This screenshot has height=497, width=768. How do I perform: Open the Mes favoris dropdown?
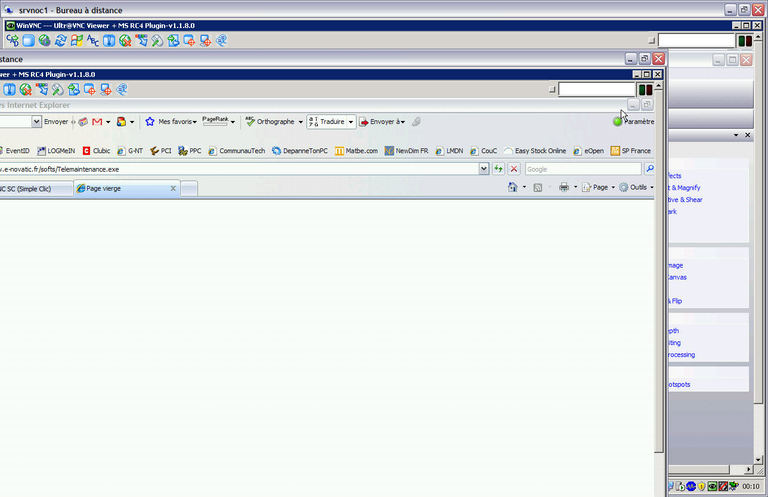[177, 121]
